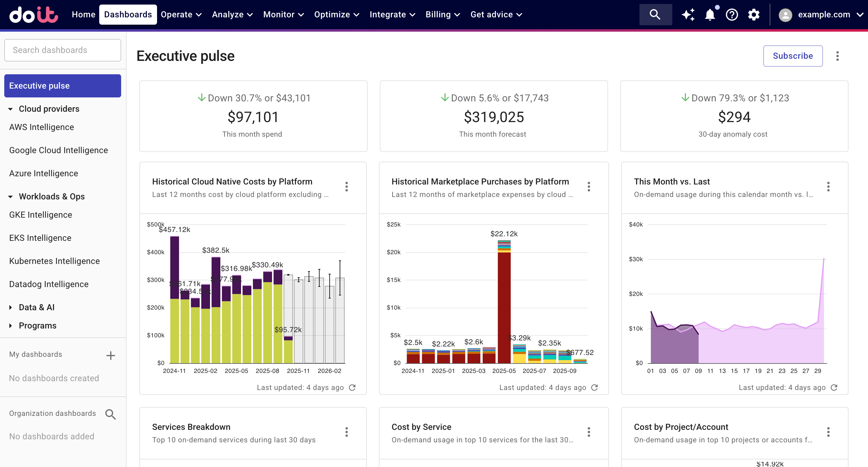
Task: Add a new dashboard with plus icon
Action: click(110, 355)
